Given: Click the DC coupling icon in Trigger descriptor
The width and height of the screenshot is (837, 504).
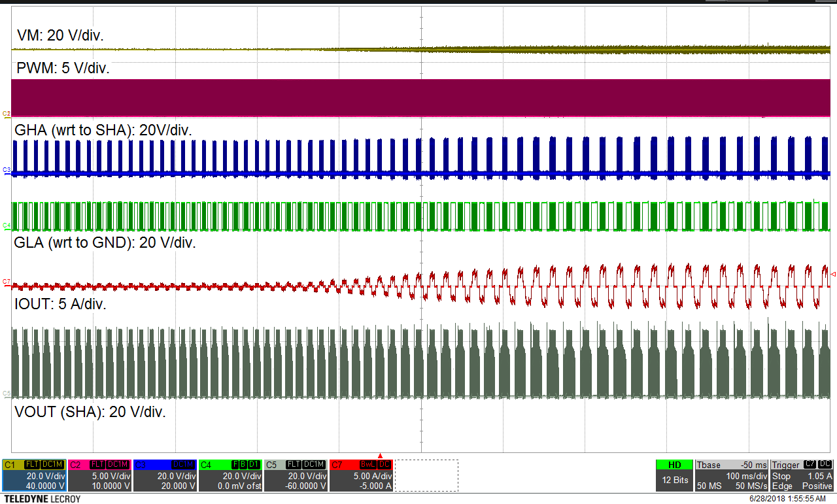Looking at the screenshot, I should 825,464.
